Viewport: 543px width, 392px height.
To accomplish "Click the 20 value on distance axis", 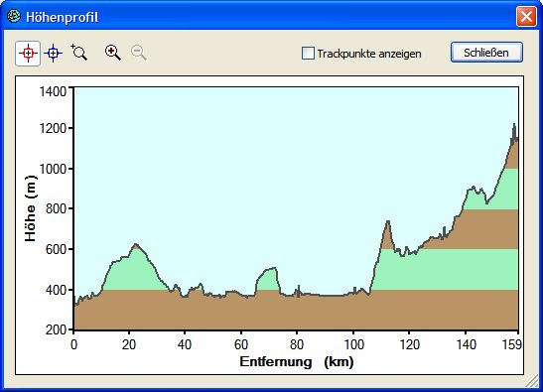I will pyautogui.click(x=129, y=344).
